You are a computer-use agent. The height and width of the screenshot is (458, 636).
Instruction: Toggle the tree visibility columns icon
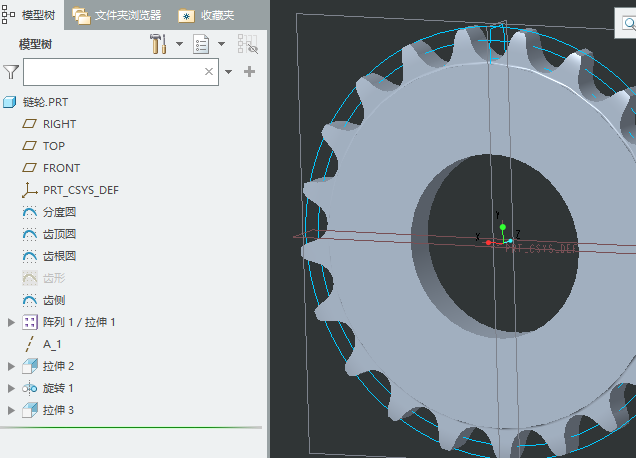point(247,44)
